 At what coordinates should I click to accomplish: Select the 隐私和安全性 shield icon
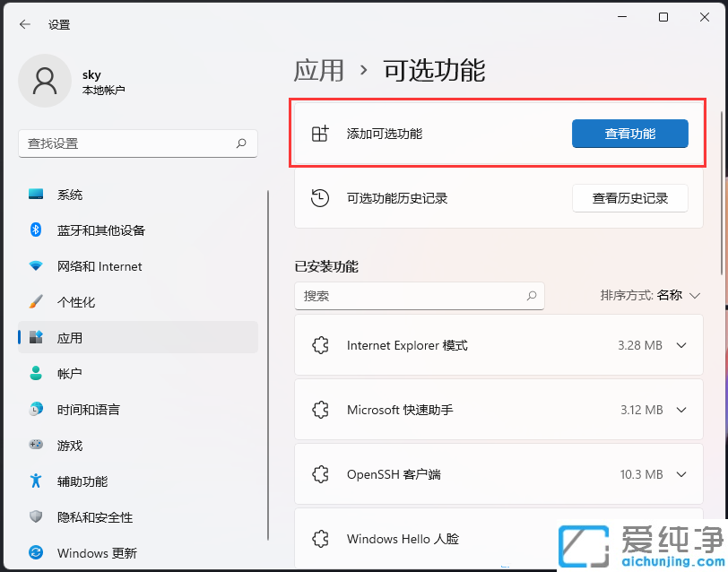(x=34, y=517)
